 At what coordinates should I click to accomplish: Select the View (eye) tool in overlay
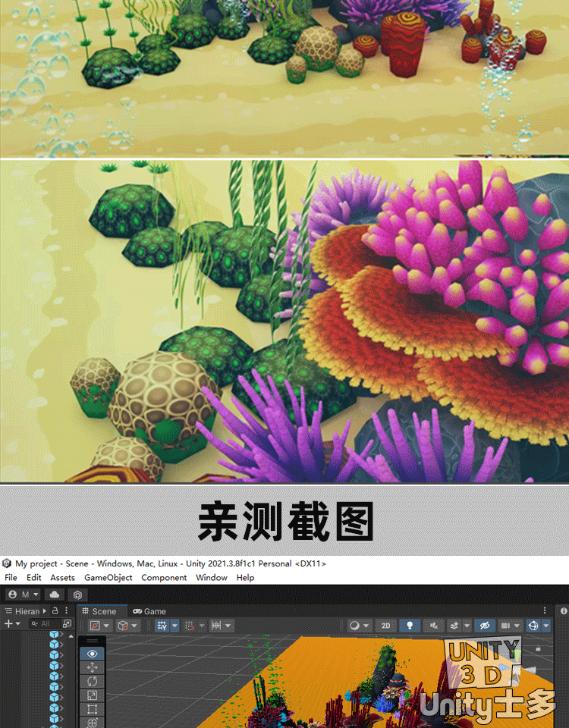coord(93,653)
